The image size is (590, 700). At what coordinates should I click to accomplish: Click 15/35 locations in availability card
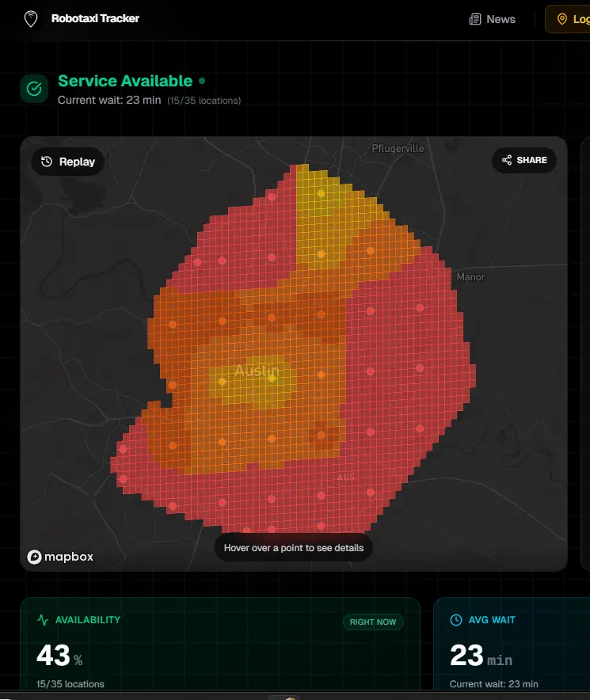tap(70, 684)
